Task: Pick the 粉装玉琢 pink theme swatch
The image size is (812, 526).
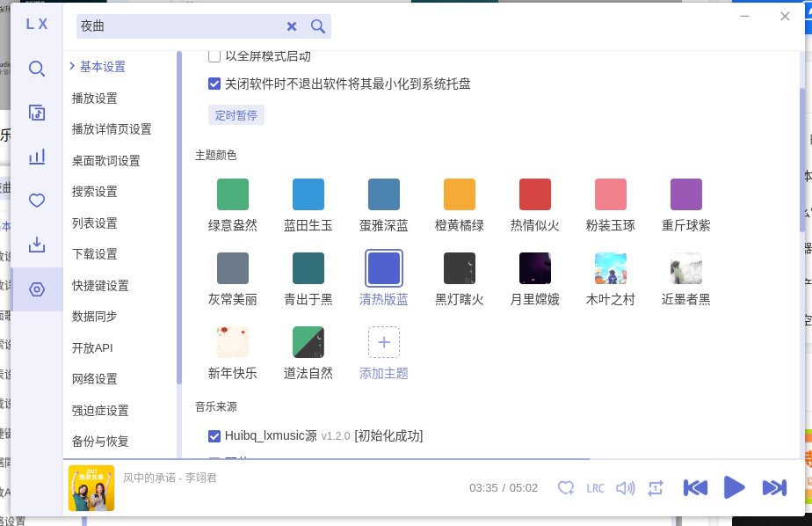Action: click(x=611, y=194)
